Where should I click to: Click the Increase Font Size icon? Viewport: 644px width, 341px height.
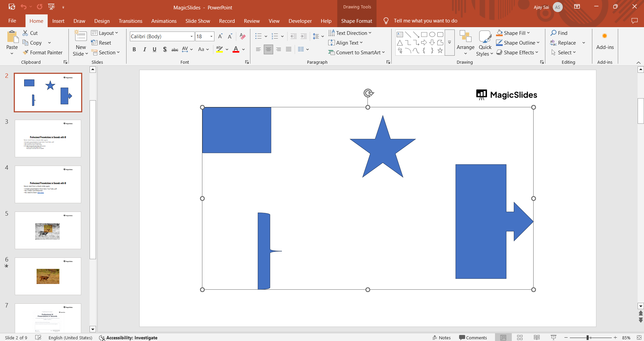point(220,37)
